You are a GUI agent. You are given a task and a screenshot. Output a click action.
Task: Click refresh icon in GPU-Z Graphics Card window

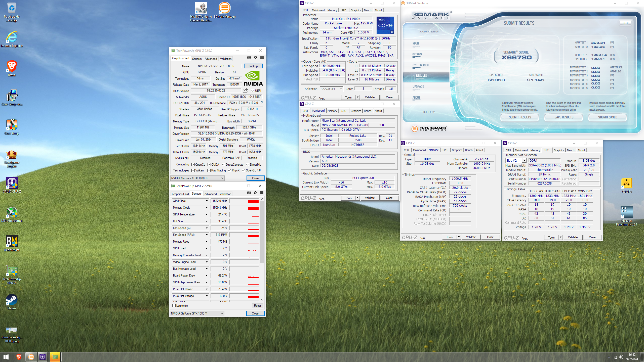(255, 57)
